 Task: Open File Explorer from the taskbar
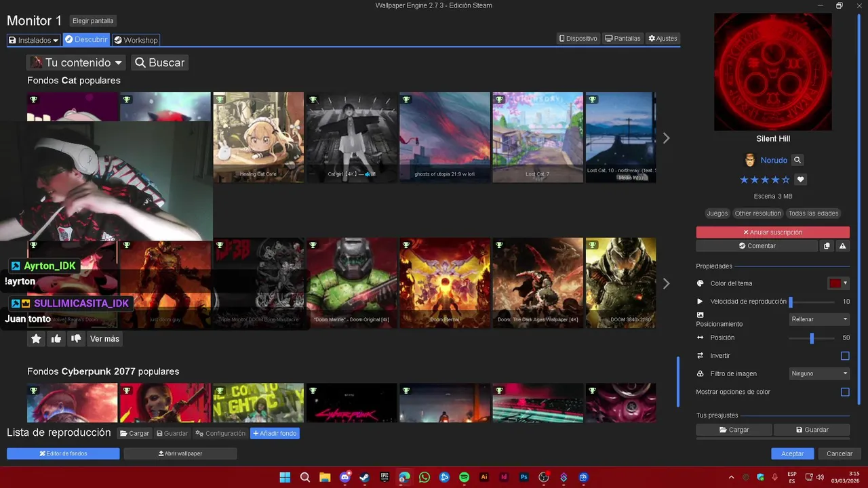point(325,477)
